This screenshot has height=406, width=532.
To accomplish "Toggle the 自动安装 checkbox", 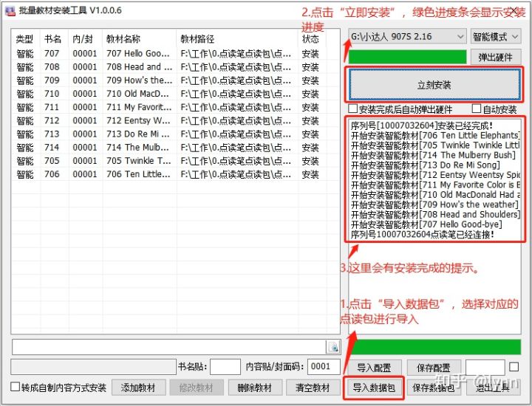I will (x=475, y=109).
